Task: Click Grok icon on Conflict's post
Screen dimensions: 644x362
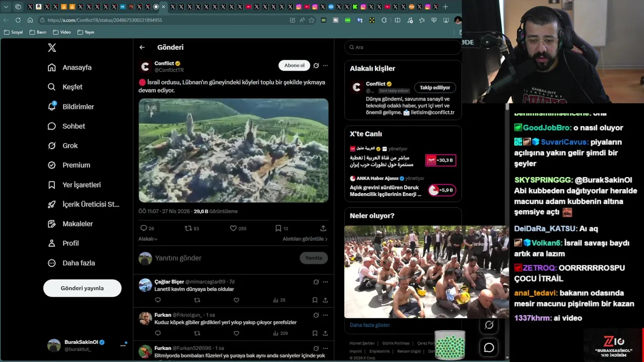Action: [316, 65]
